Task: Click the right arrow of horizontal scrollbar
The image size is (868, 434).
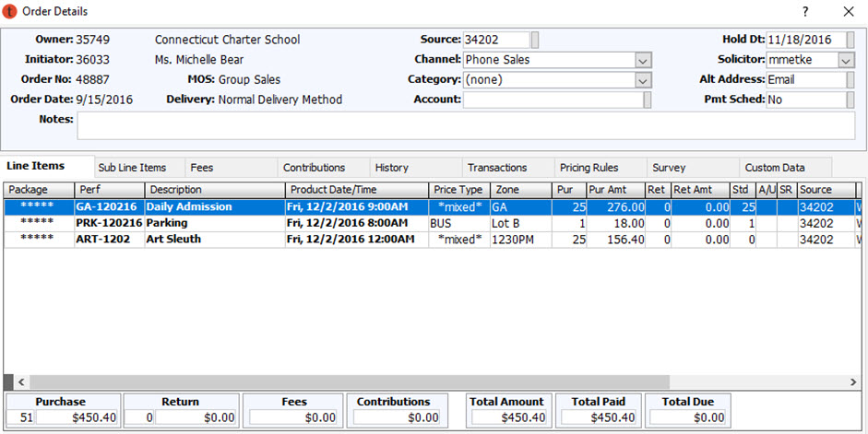Action: coord(853,382)
